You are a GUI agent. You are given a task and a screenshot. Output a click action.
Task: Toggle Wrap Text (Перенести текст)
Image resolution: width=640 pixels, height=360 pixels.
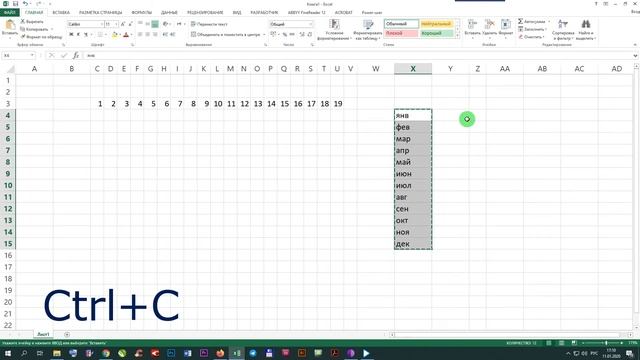point(209,24)
